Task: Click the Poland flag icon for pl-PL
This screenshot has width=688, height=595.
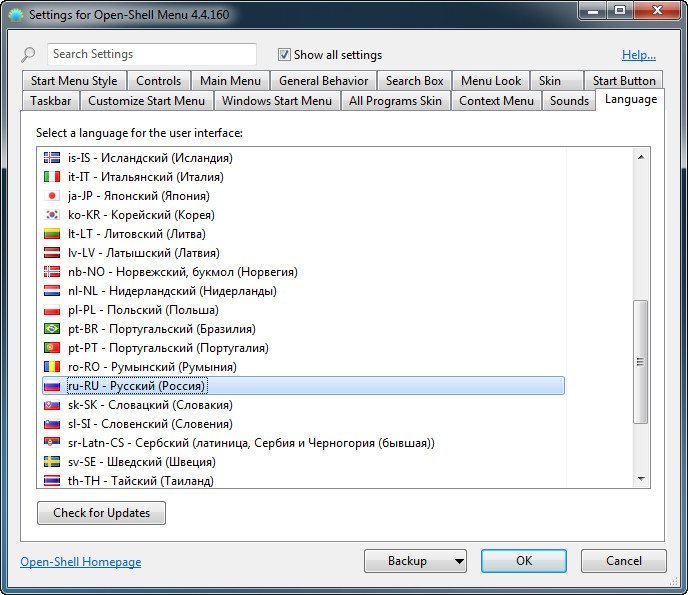Action: (x=52, y=310)
